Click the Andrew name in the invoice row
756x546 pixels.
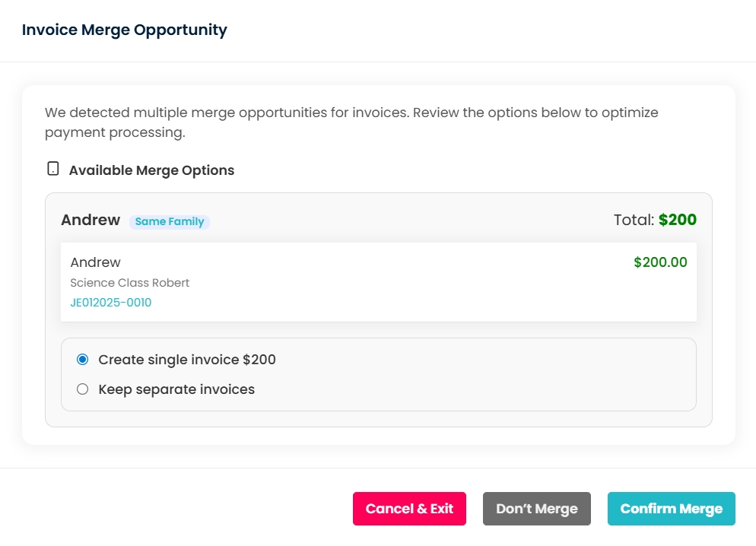[95, 262]
